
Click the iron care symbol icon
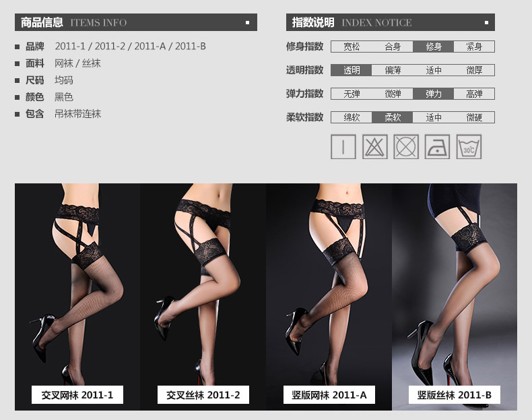pyautogui.click(x=438, y=146)
